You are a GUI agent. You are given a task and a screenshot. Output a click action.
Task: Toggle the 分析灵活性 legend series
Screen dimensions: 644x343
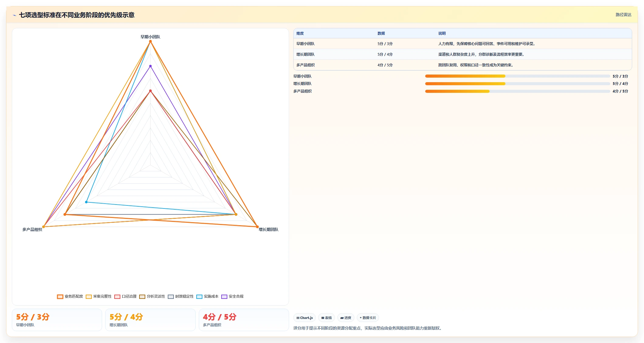pyautogui.click(x=152, y=296)
